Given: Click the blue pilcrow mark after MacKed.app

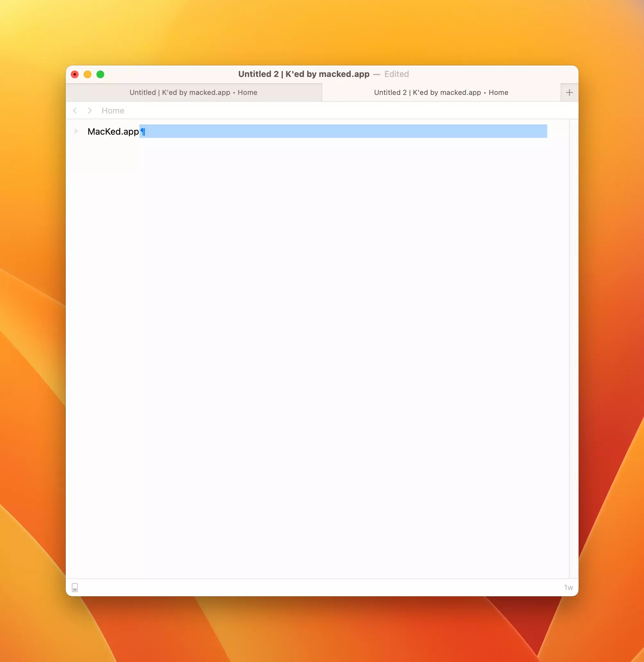Looking at the screenshot, I should coord(143,131).
